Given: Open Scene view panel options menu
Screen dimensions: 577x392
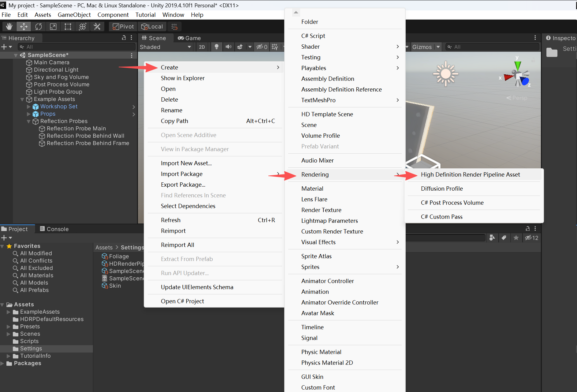Looking at the screenshot, I should (x=535, y=38).
